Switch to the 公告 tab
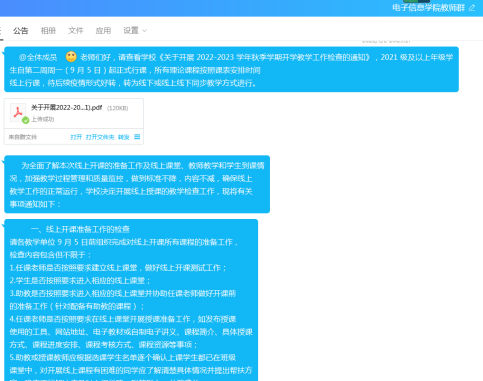This screenshot has height=381, width=483. [20, 31]
